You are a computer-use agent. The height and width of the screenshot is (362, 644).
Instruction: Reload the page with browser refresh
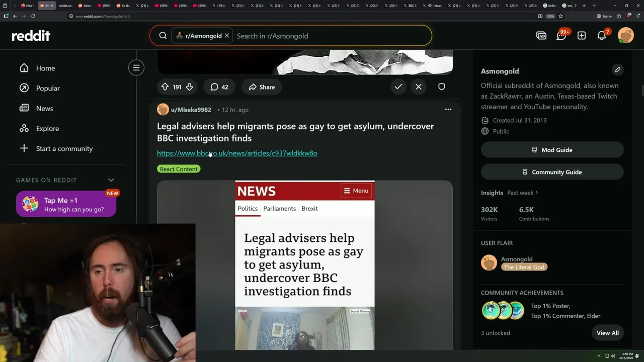(33, 16)
